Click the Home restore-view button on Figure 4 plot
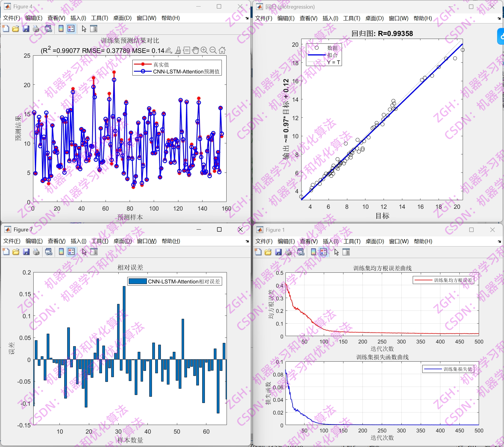The height and width of the screenshot is (447, 504). pos(222,50)
